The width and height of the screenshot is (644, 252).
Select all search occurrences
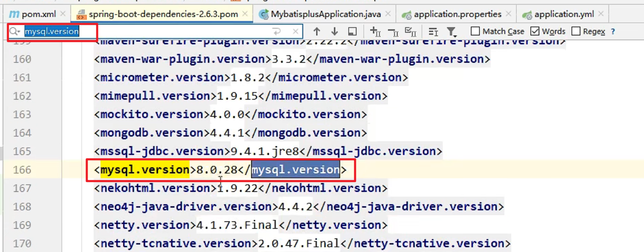tap(410, 32)
